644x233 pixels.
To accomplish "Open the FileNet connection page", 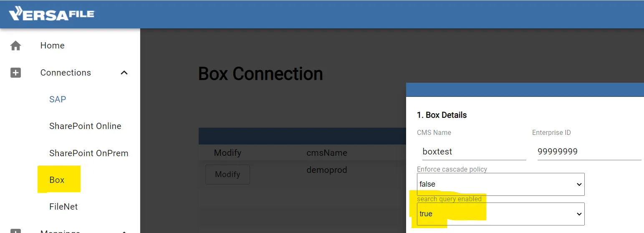I will point(63,207).
